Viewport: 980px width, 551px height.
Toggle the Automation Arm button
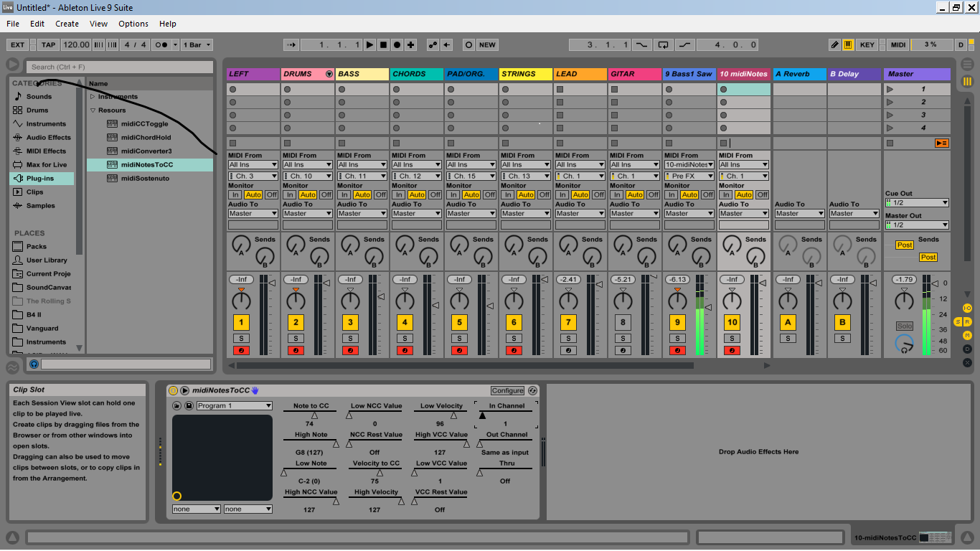coord(433,44)
